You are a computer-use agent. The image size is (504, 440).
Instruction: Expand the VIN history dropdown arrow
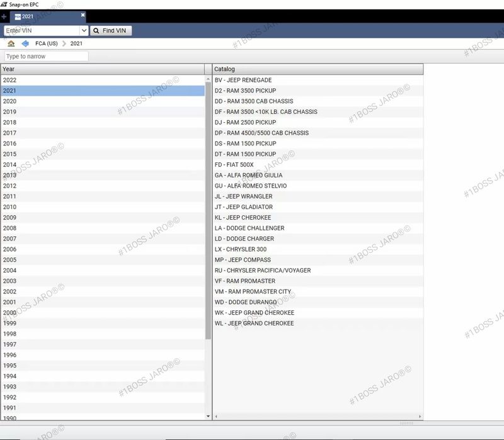point(84,30)
